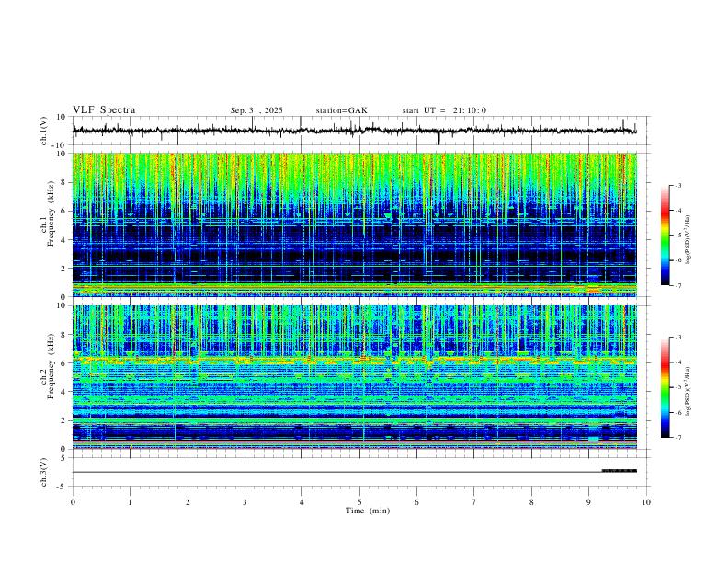Click the "VLF Spectra" plot title
This screenshot has width=728, height=563.
click(104, 110)
